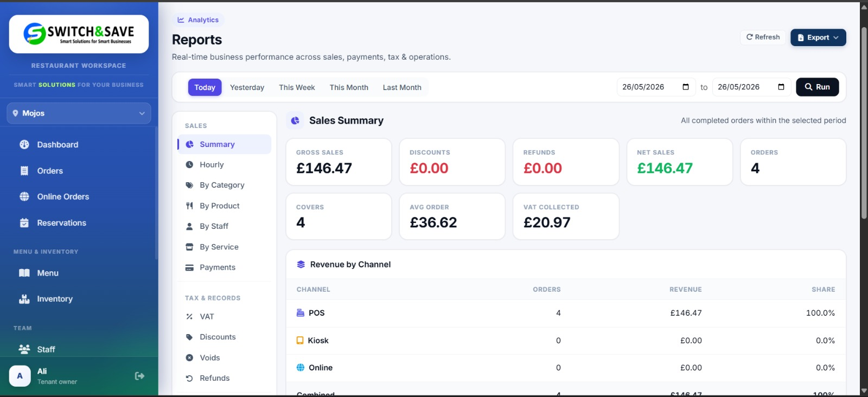
Task: Go to Dashboard in sidebar
Action: pyautogui.click(x=79, y=144)
